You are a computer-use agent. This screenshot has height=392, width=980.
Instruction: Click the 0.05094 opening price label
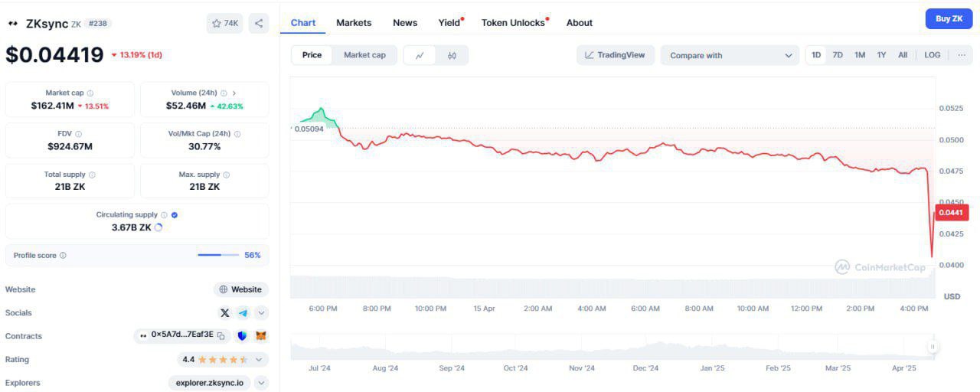pos(309,129)
